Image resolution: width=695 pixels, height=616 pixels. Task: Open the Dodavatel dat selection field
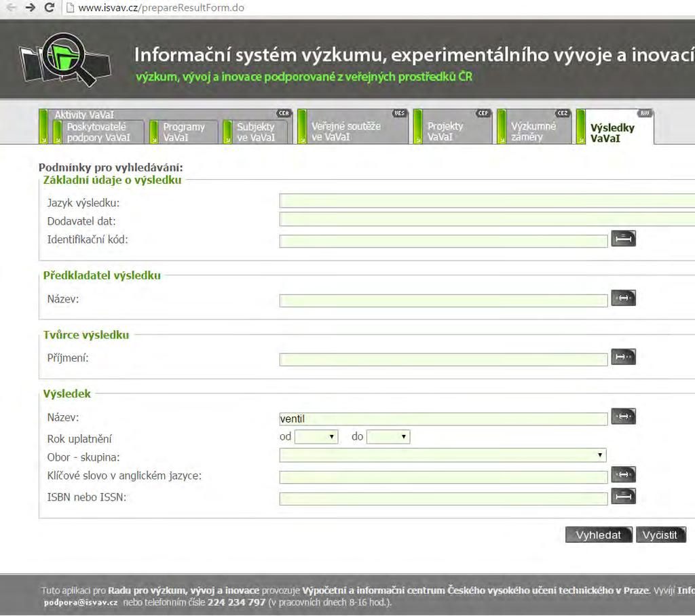pos(487,219)
